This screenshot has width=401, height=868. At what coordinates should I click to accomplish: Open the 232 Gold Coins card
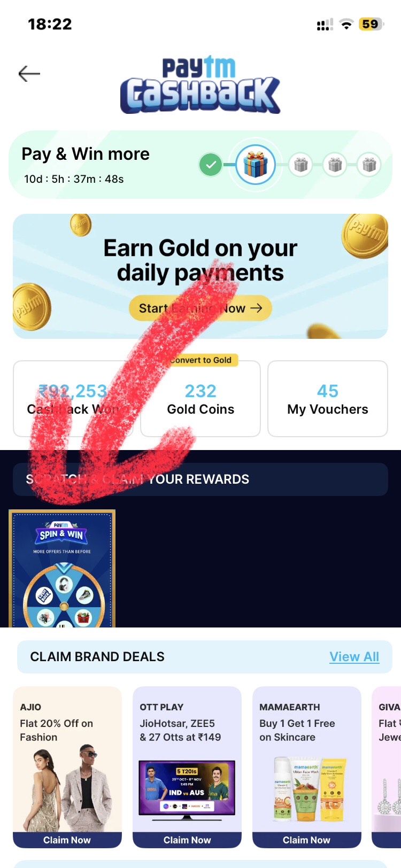200,399
